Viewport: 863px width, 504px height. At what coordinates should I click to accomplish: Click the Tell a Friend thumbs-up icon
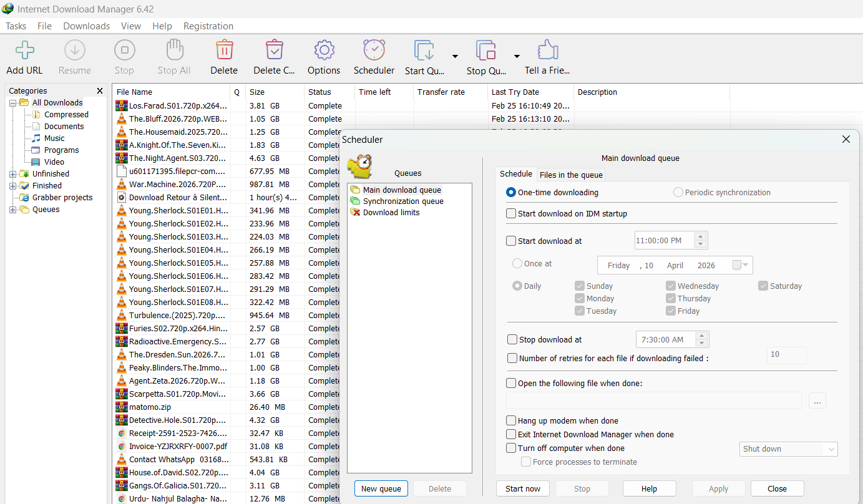tap(547, 50)
